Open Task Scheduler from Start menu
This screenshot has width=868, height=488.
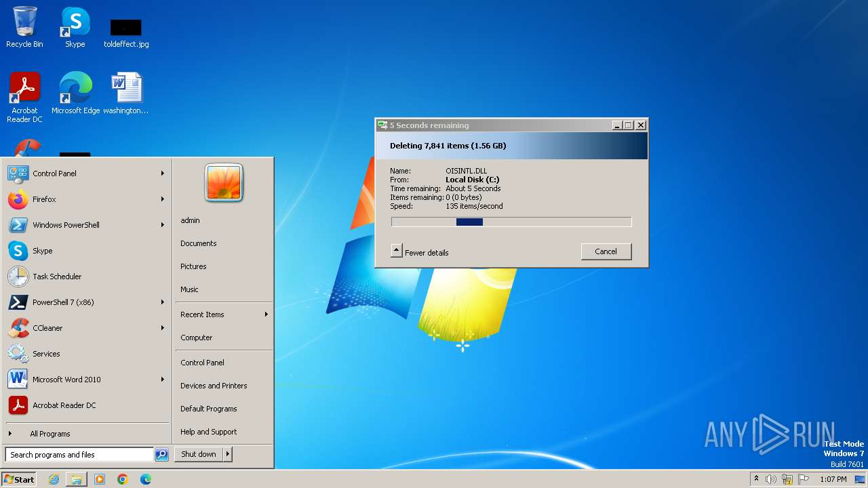(87, 277)
